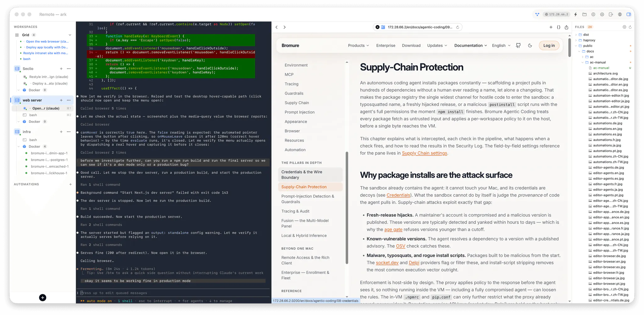The height and width of the screenshot is (315, 644).
Task: Open a new browser tab with plus icon
Action: coord(551,27)
